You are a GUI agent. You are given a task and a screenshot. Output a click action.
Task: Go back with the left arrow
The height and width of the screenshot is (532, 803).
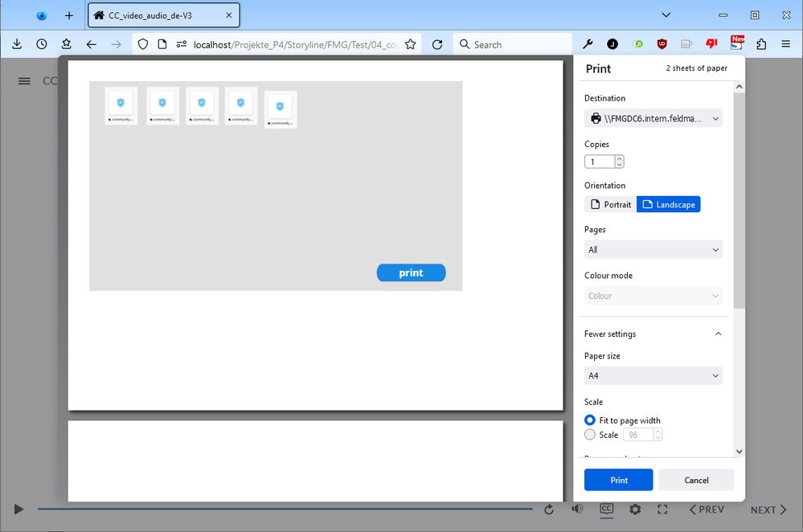(x=91, y=44)
